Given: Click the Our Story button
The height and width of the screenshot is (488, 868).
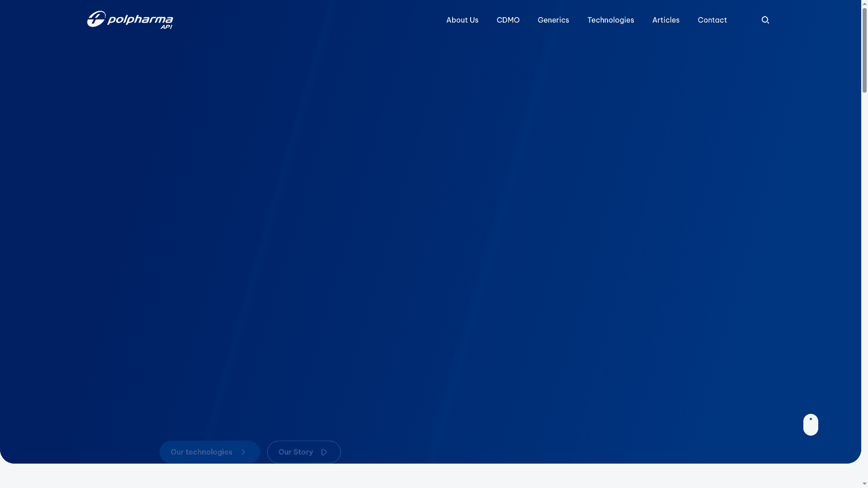Looking at the screenshot, I should [304, 452].
